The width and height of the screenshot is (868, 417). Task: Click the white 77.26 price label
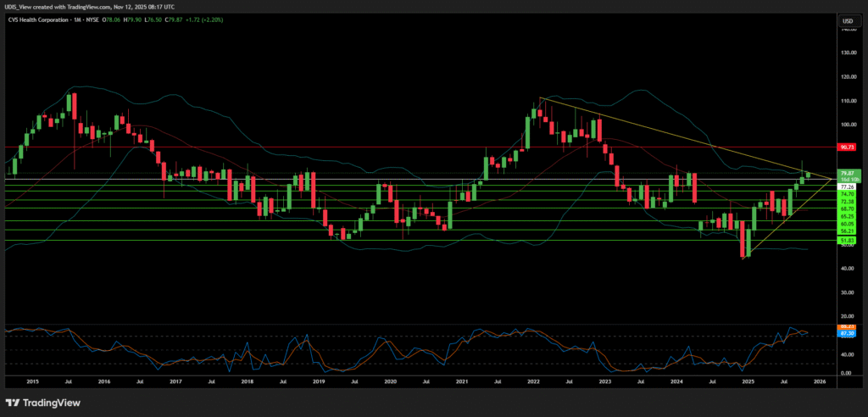pos(846,186)
